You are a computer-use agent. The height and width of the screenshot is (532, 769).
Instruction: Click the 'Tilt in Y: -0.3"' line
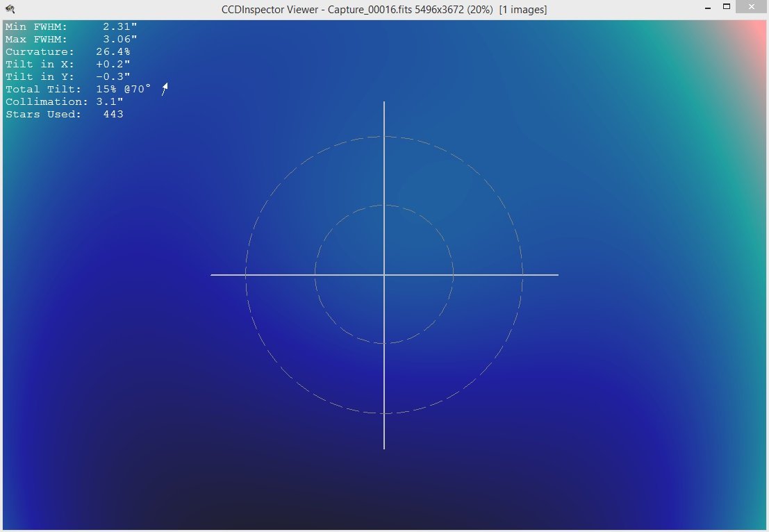pos(67,76)
